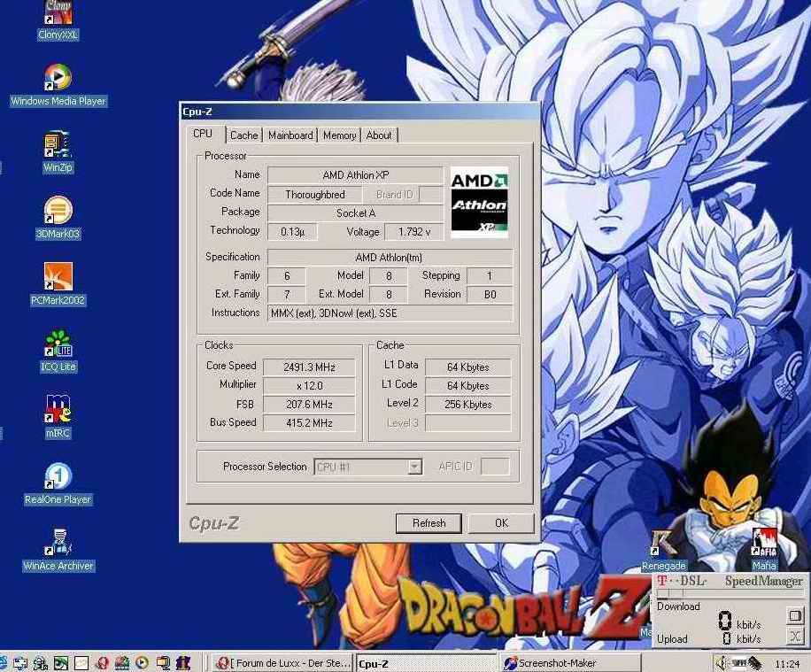Image resolution: width=811 pixels, height=672 pixels.
Task: Switch to Forum de Luxx taskbar window
Action: pos(282,663)
